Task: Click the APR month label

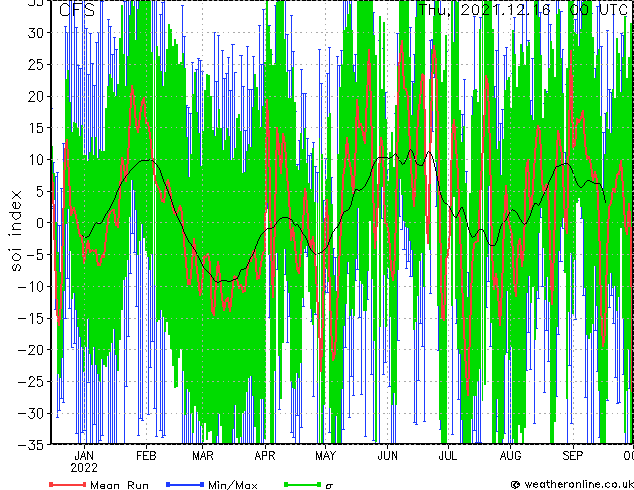Action: pos(265,456)
